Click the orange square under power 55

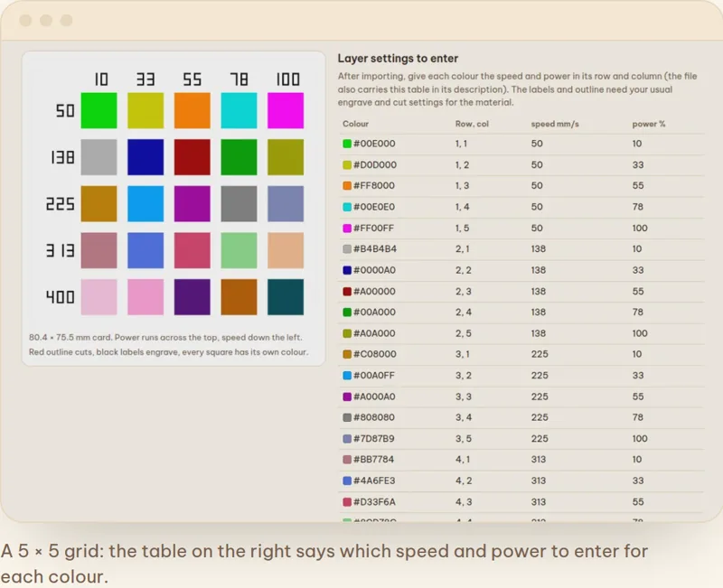192,110
